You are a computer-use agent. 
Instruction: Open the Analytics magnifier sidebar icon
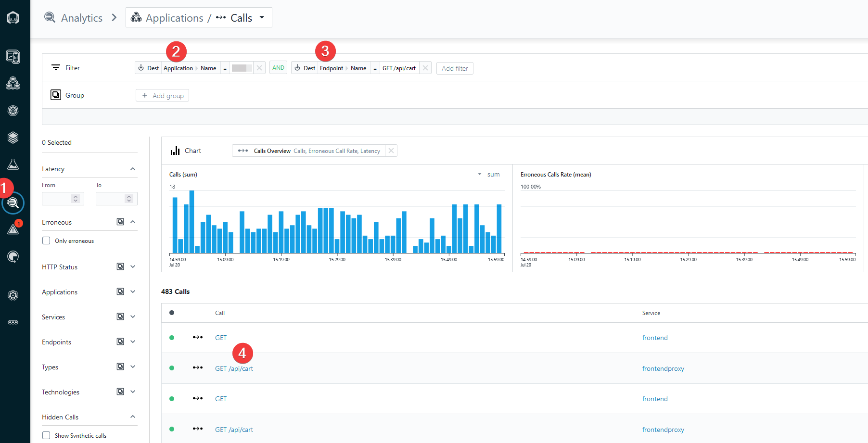[13, 203]
